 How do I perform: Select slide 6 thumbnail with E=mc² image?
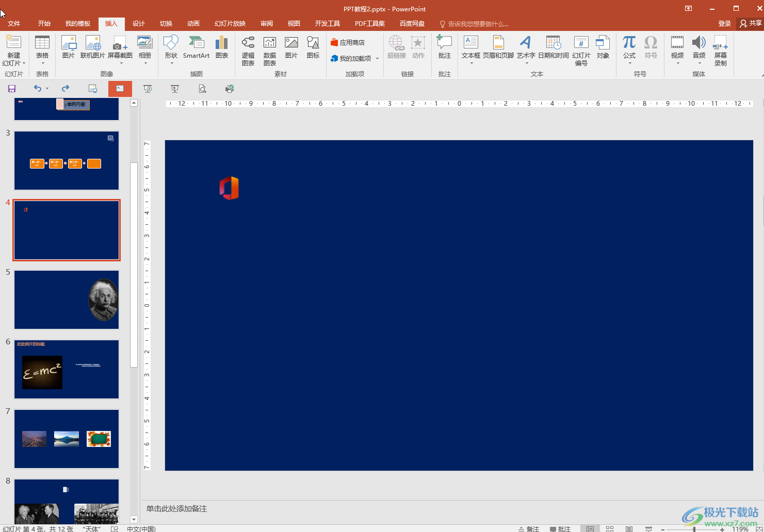(67, 369)
